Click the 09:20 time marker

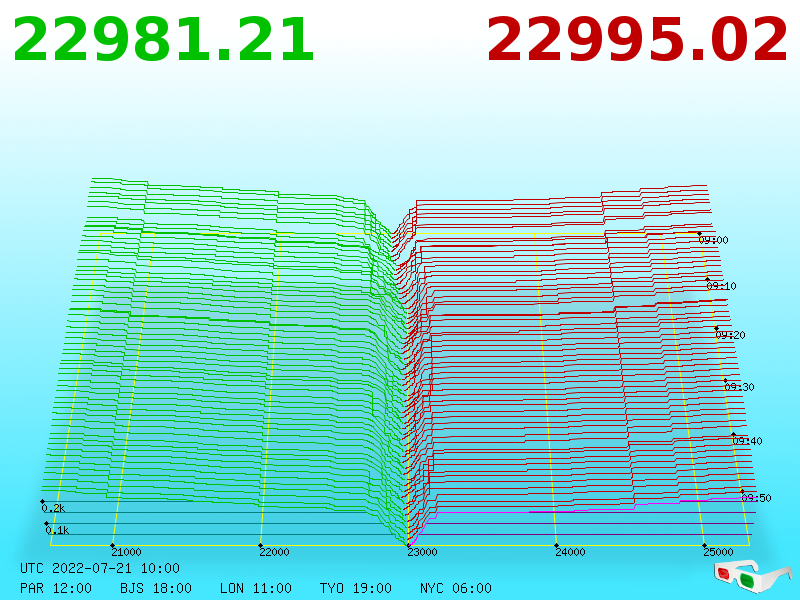(x=731, y=335)
